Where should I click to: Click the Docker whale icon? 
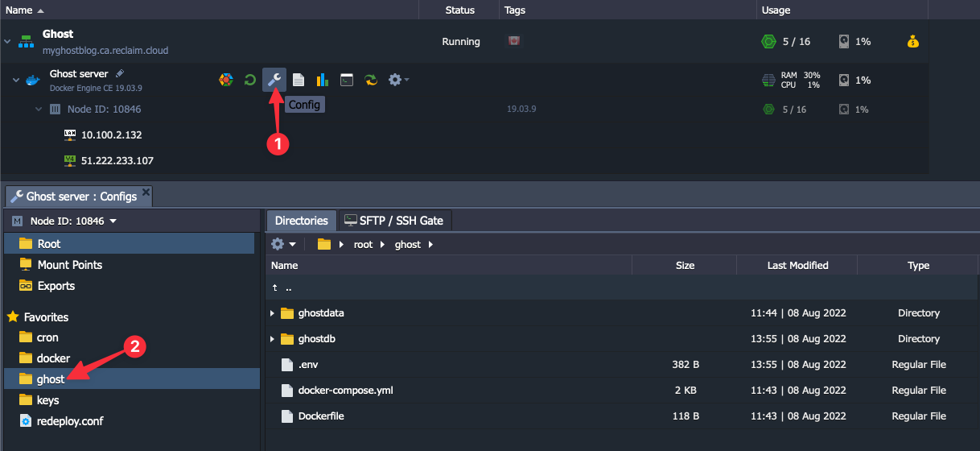tap(32, 80)
